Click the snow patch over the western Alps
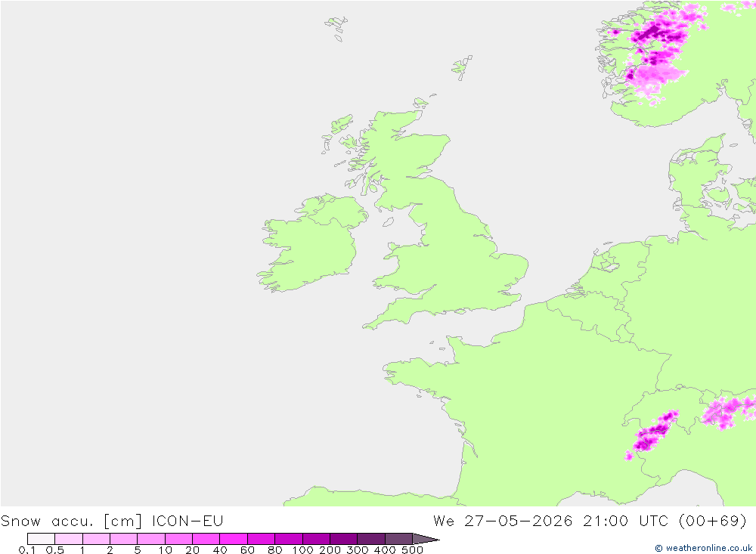 tap(652, 435)
